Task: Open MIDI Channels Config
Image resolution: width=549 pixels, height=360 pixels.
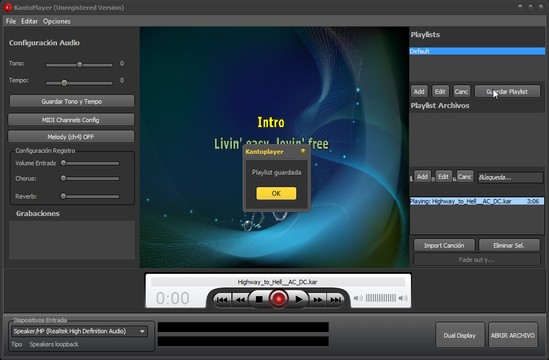Action: point(71,120)
